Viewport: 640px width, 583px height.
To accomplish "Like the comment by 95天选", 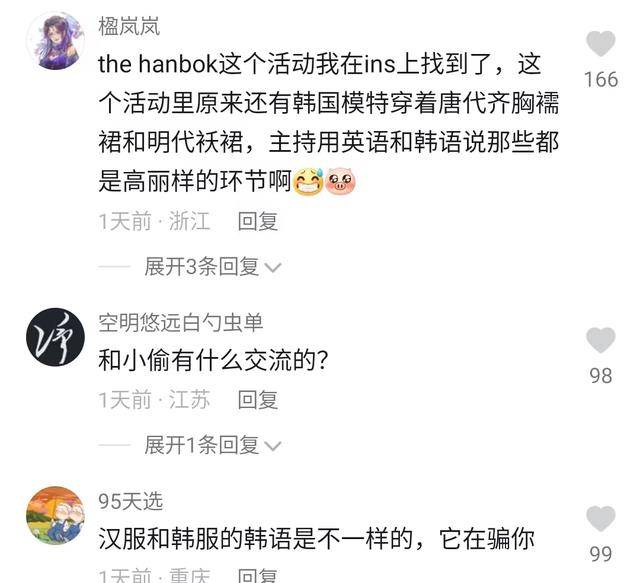I will tap(600, 518).
